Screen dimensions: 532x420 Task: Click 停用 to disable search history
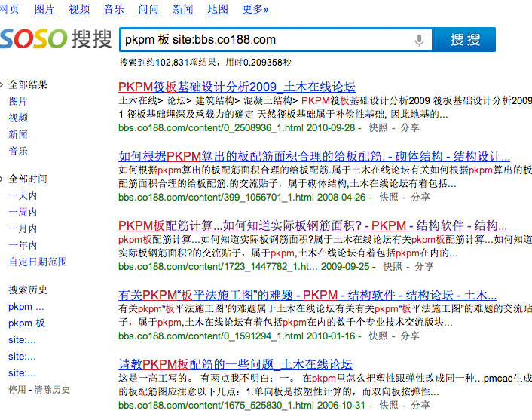pyautogui.click(x=17, y=389)
